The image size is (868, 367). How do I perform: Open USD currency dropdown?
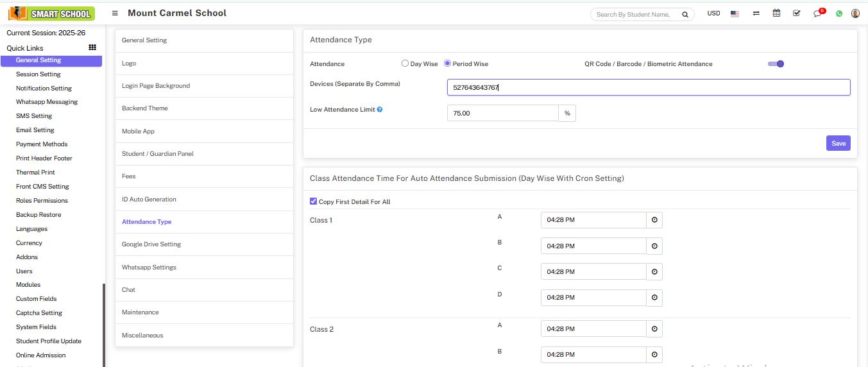pos(713,13)
